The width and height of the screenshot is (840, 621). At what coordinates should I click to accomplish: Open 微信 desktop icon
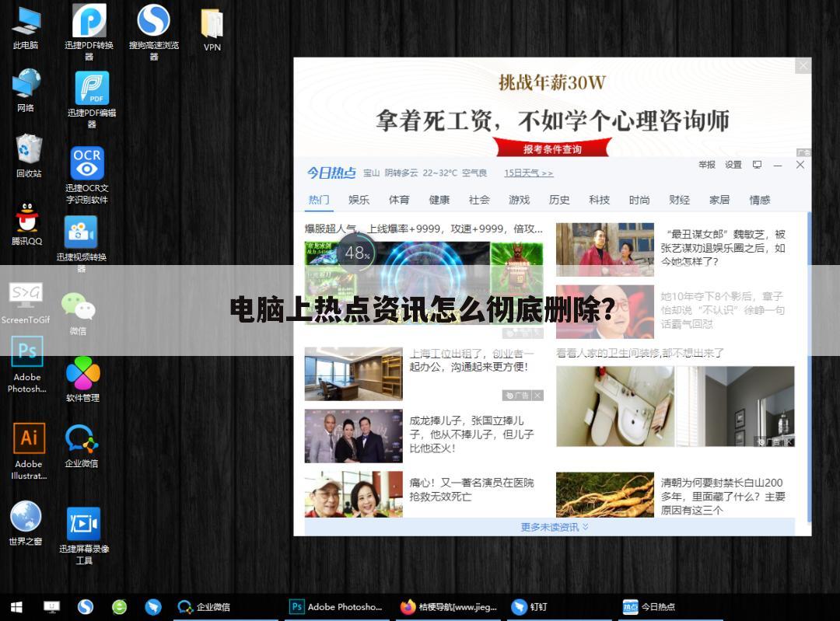click(78, 313)
